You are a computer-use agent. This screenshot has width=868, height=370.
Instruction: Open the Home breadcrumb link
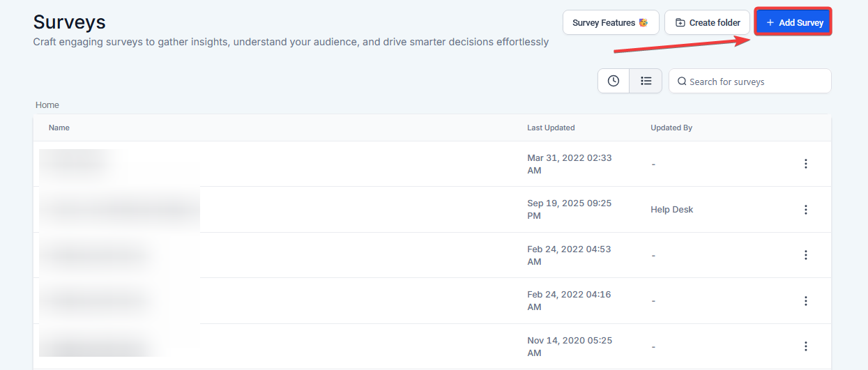(47, 105)
